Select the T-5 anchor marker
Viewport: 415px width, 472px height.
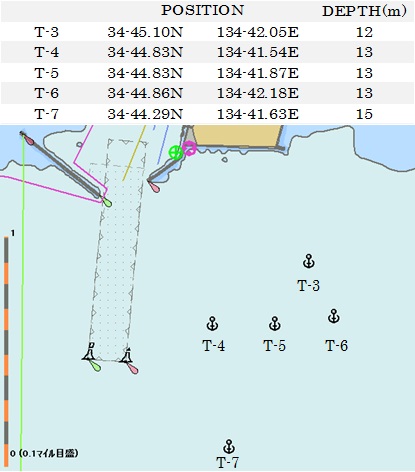[x=275, y=323]
